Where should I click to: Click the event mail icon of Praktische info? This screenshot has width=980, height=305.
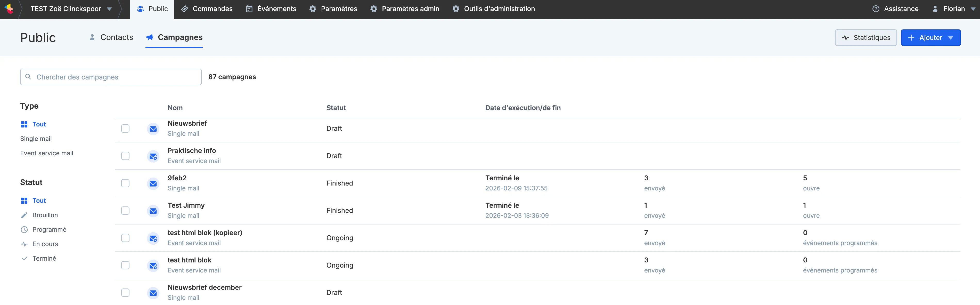tap(153, 156)
